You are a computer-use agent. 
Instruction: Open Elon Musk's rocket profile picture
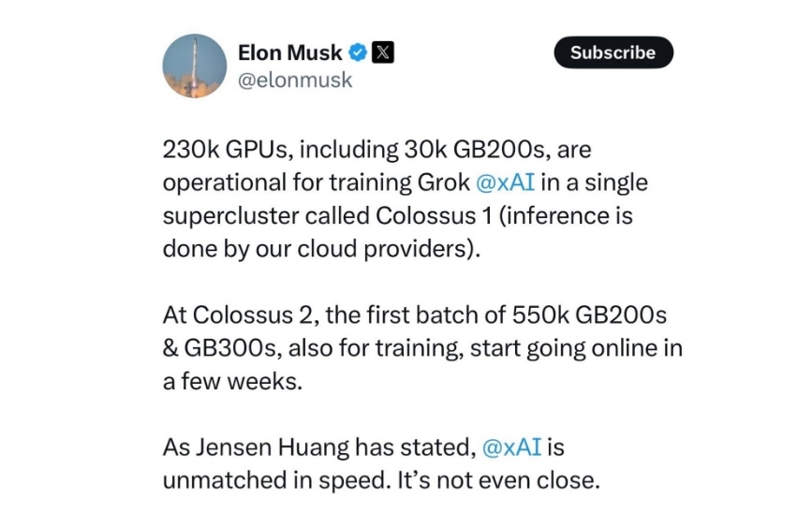click(x=194, y=66)
